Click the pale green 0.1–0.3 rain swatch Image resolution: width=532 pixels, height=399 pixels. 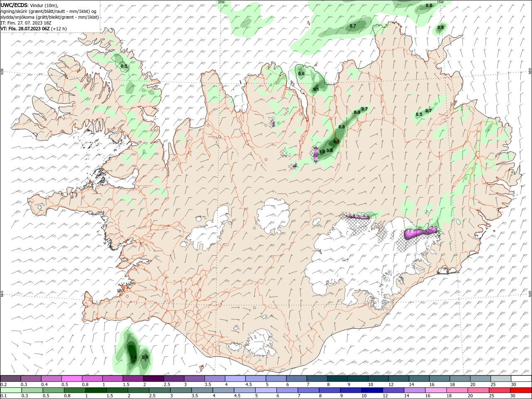point(11,390)
